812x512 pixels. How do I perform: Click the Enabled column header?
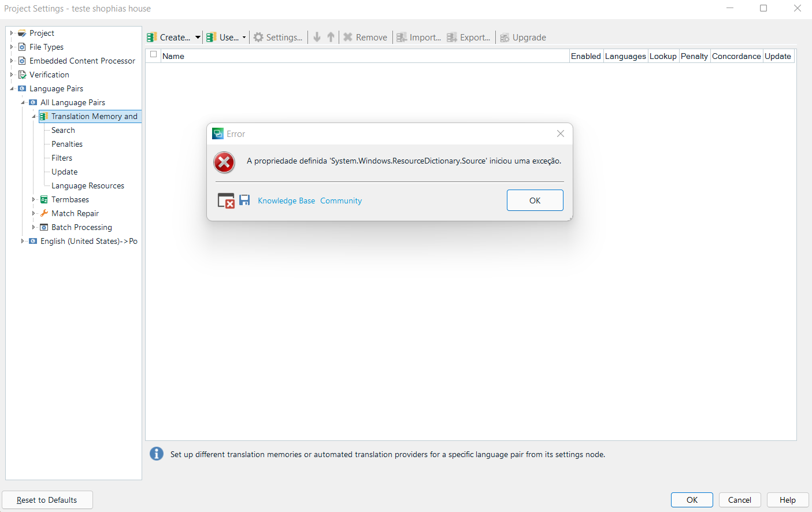586,56
